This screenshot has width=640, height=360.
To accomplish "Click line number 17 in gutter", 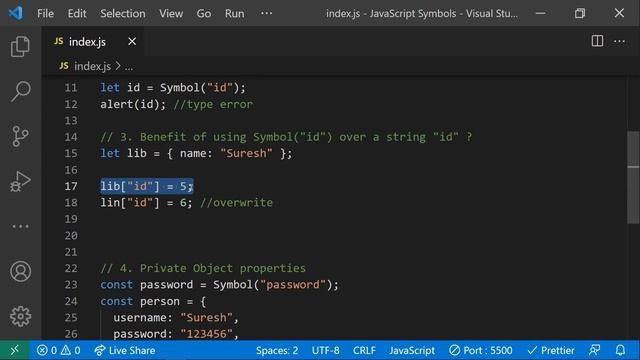I will [71, 186].
